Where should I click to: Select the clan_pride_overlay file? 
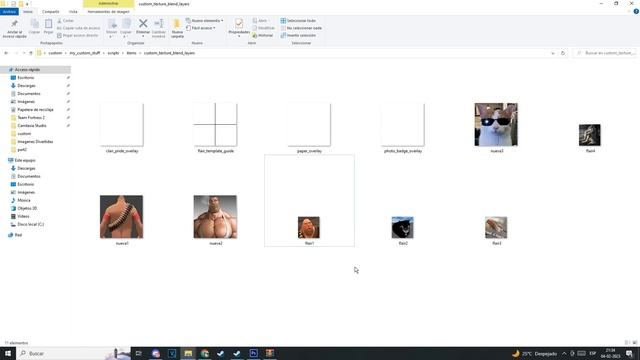[122, 128]
